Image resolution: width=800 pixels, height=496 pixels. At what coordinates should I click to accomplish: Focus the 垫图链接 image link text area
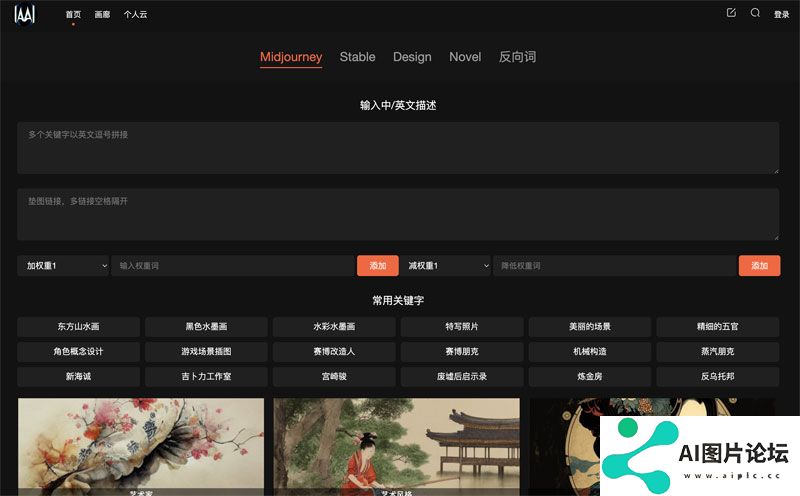(398, 214)
